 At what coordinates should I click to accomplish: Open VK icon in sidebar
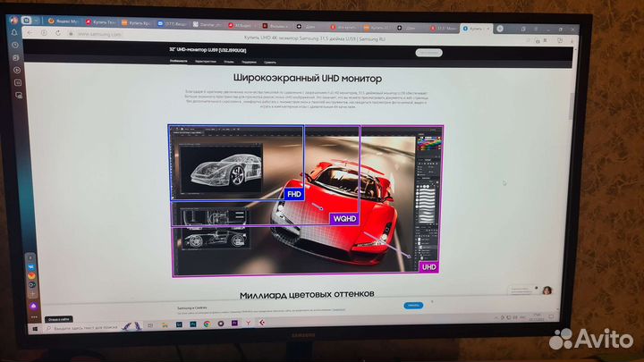pos(31,267)
